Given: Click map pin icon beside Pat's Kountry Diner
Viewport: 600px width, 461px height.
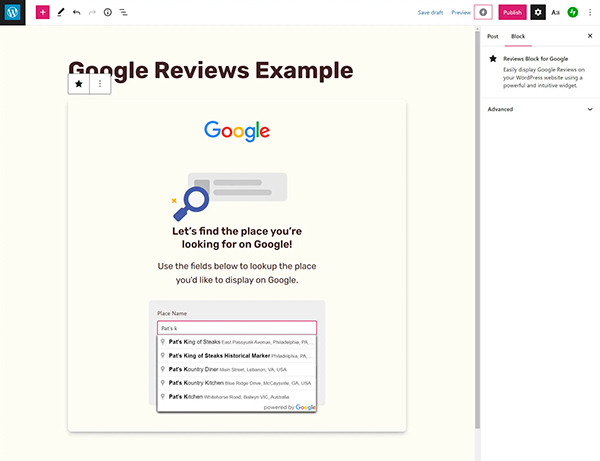Looking at the screenshot, I should 163,369.
